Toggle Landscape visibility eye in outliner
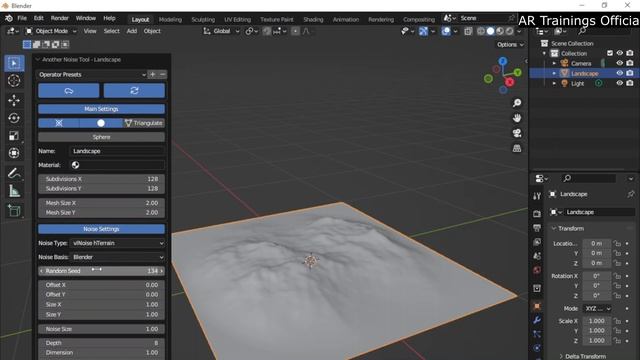The image size is (640, 360). pos(620,73)
